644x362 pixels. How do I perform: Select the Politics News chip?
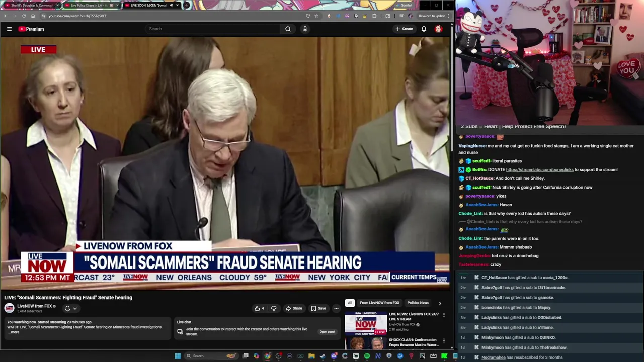click(x=418, y=303)
